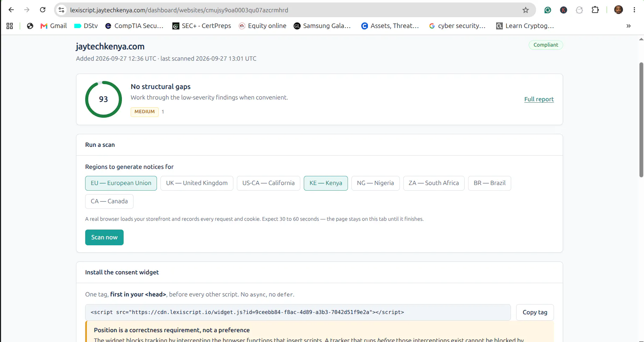
Task: Click the Compliant status badge
Action: click(x=546, y=45)
